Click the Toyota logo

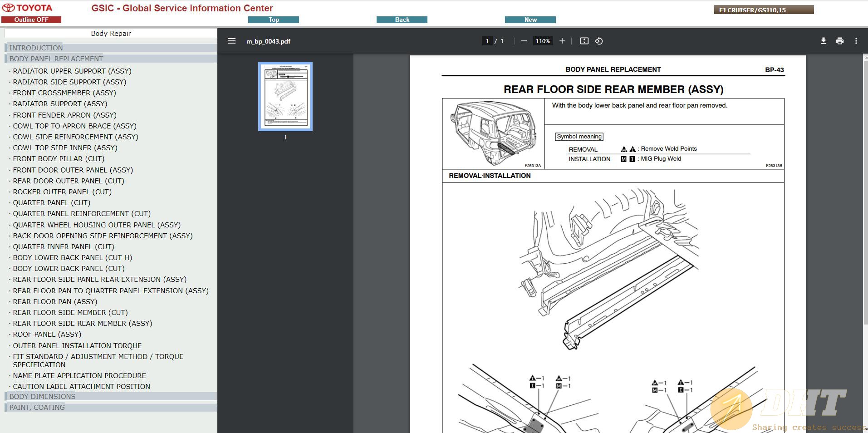point(27,8)
